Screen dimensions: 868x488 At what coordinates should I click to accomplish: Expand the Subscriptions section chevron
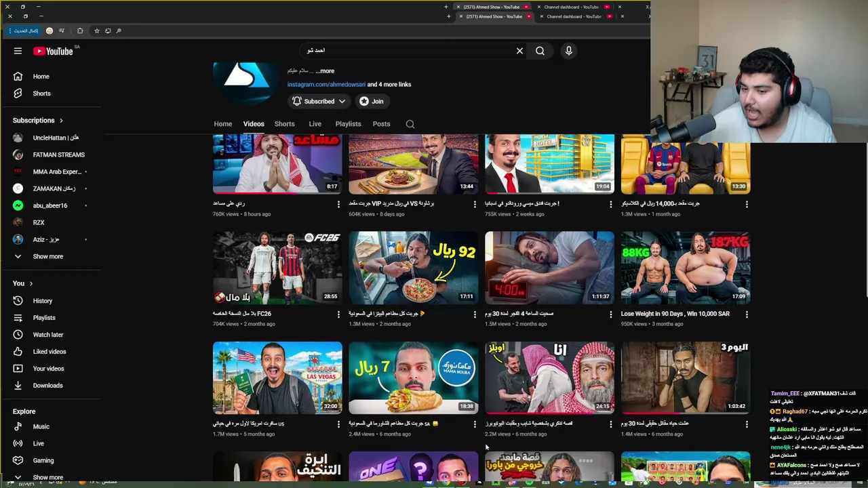(x=61, y=121)
